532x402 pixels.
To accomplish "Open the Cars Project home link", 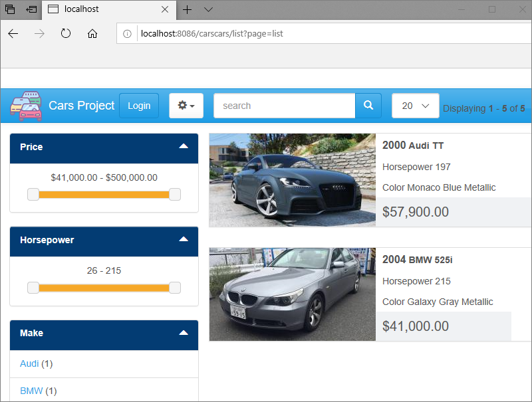I will tap(81, 106).
